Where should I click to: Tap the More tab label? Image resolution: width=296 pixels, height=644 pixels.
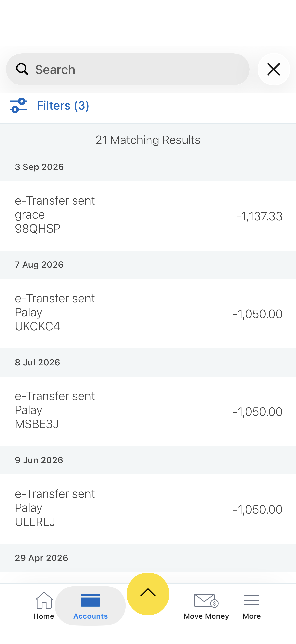coord(252,616)
